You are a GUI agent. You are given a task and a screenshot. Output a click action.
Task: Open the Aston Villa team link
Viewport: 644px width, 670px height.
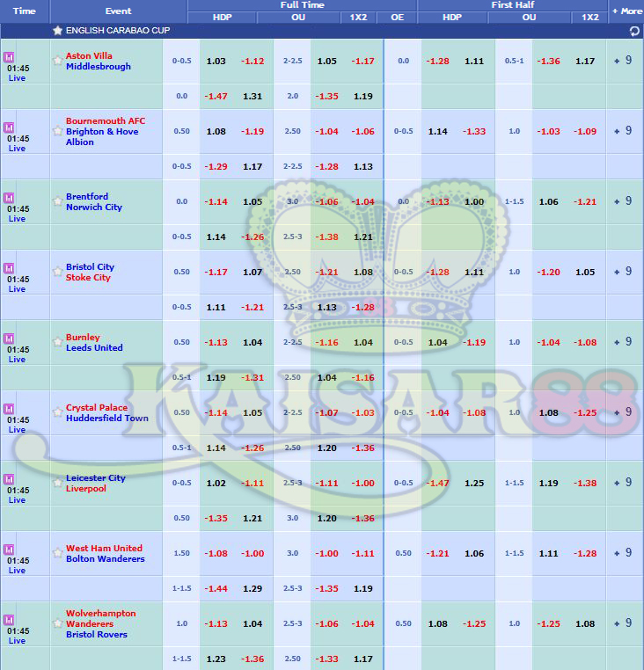pos(89,56)
